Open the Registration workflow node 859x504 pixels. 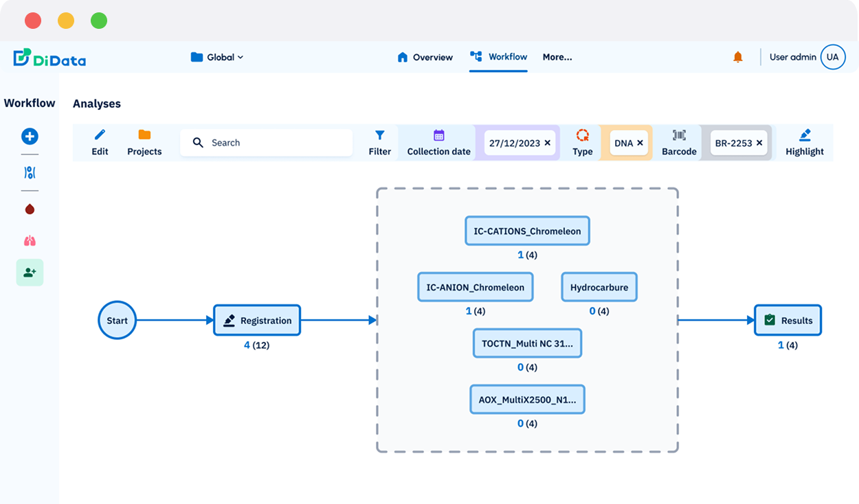click(x=257, y=319)
